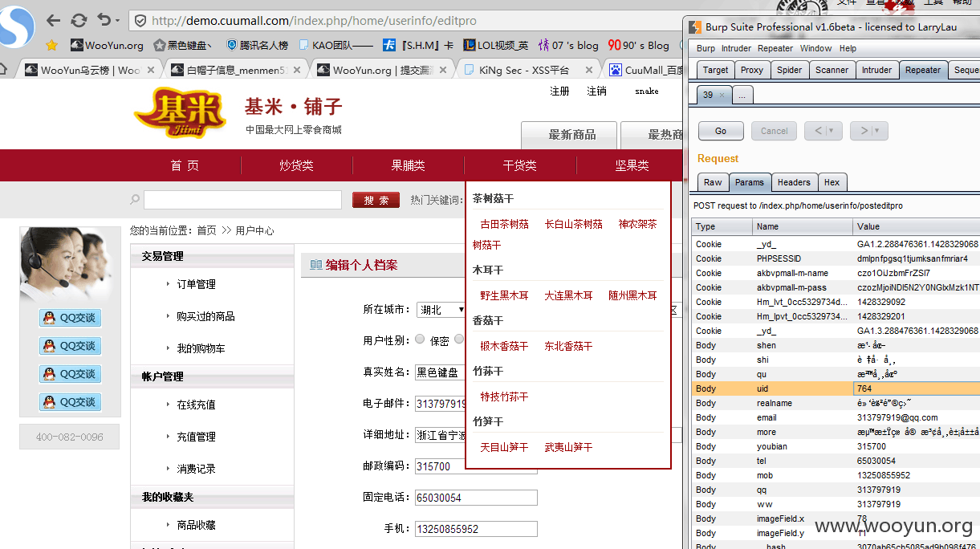Select the 保密 gender radio button

(x=420, y=340)
